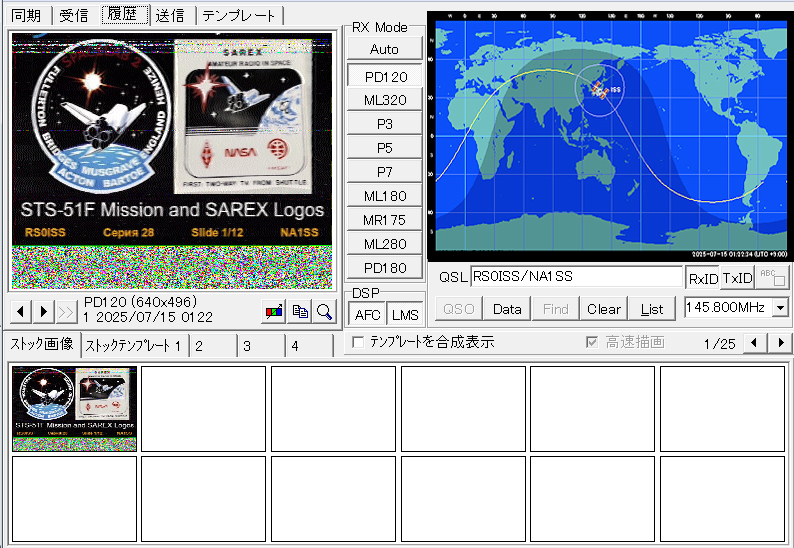
Task: Click the Data button
Action: pos(507,308)
